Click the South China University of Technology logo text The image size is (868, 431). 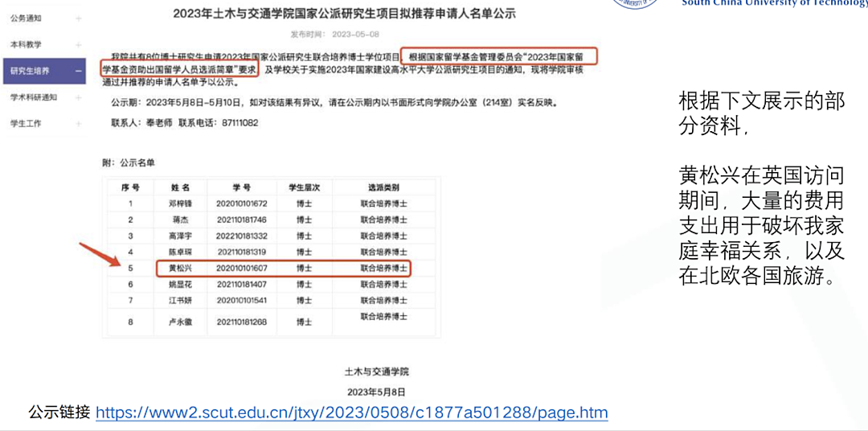tap(774, 3)
